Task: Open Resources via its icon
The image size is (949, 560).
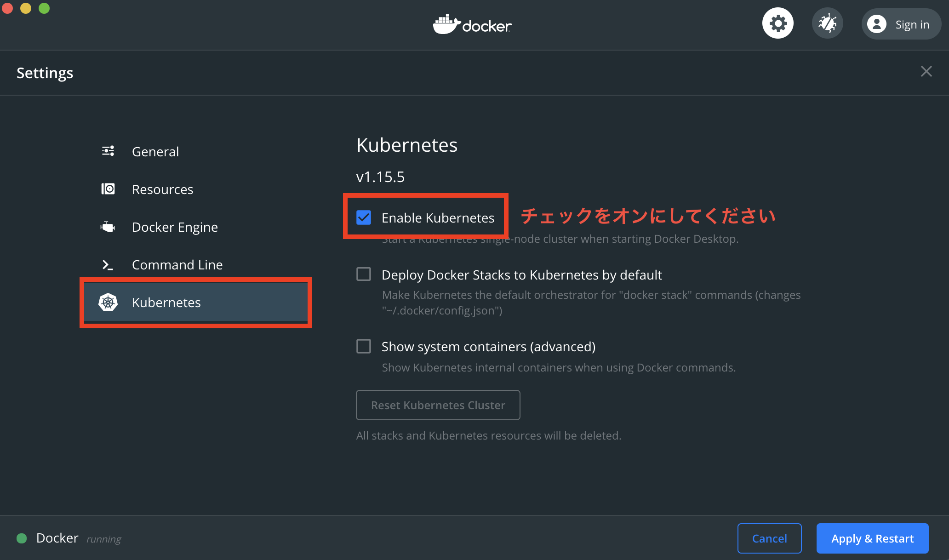Action: point(108,189)
